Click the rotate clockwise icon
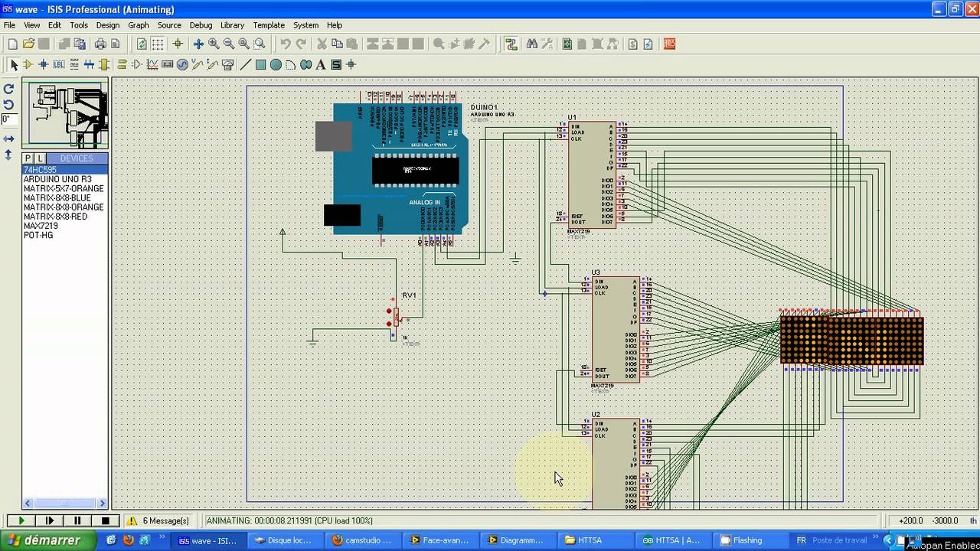 8,89
